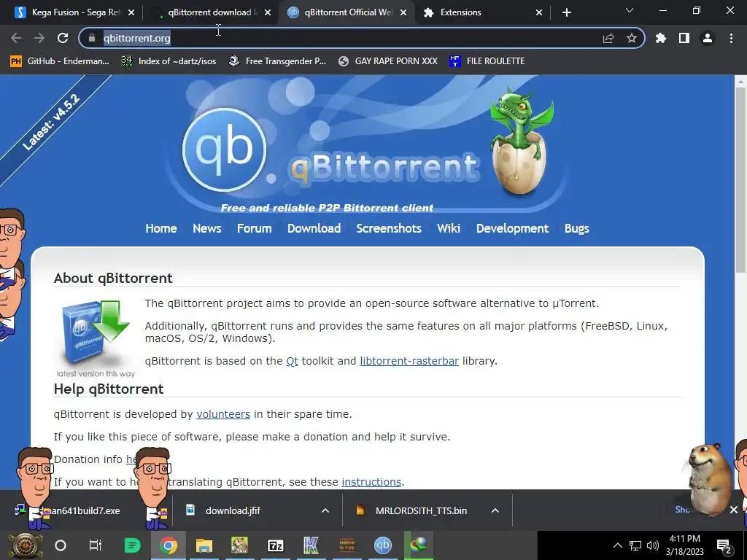Open the Chrome extensions puzzle menu

click(x=660, y=38)
